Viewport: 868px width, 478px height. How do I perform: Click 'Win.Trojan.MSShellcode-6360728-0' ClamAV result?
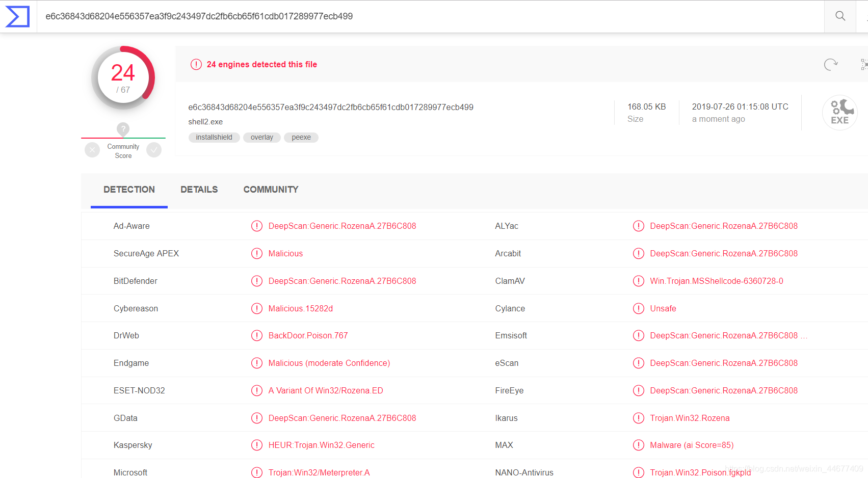[x=717, y=281]
